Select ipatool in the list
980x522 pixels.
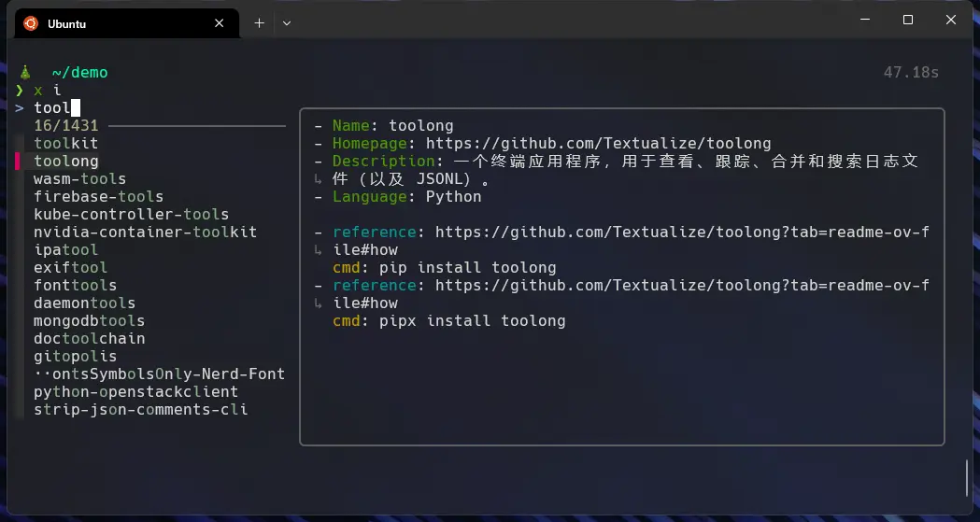point(65,249)
